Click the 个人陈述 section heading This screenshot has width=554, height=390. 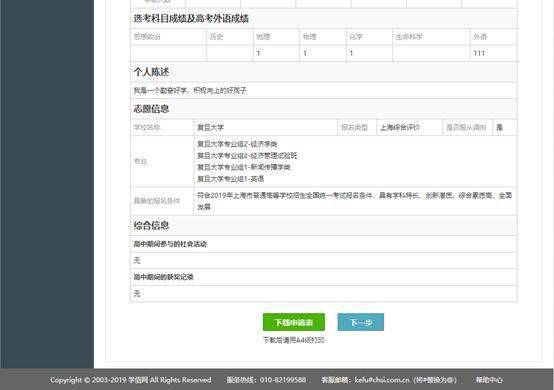[151, 72]
